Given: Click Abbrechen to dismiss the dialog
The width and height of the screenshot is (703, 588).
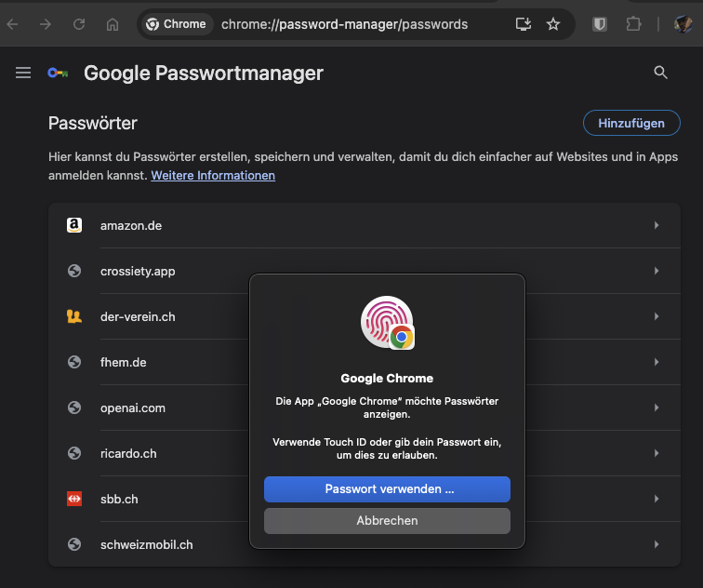Looking at the screenshot, I should pos(387,521).
